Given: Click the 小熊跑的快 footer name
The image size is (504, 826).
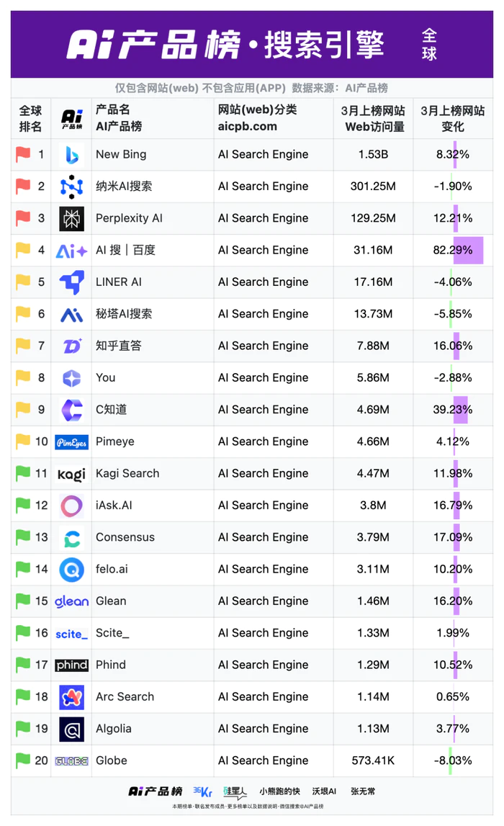Looking at the screenshot, I should pyautogui.click(x=279, y=791).
